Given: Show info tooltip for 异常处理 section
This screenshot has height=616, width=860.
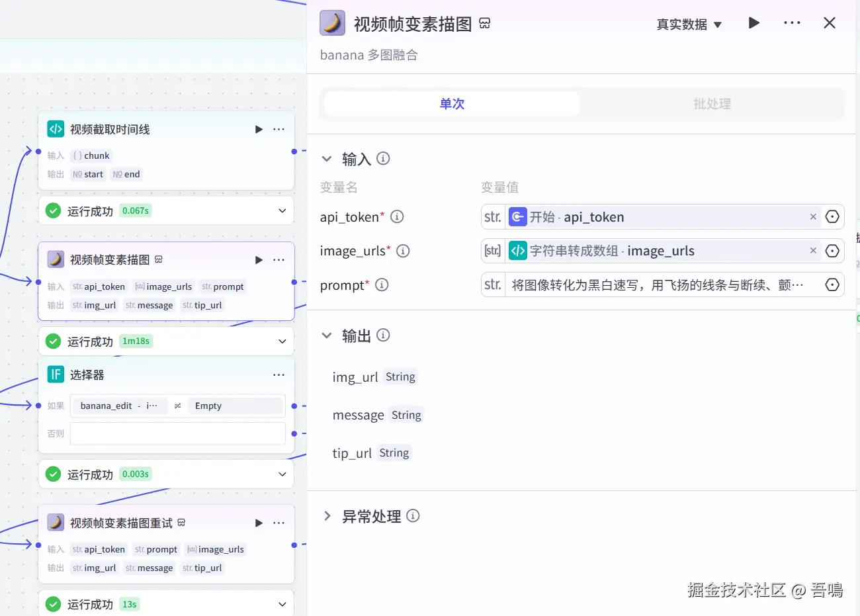Looking at the screenshot, I should tap(413, 516).
